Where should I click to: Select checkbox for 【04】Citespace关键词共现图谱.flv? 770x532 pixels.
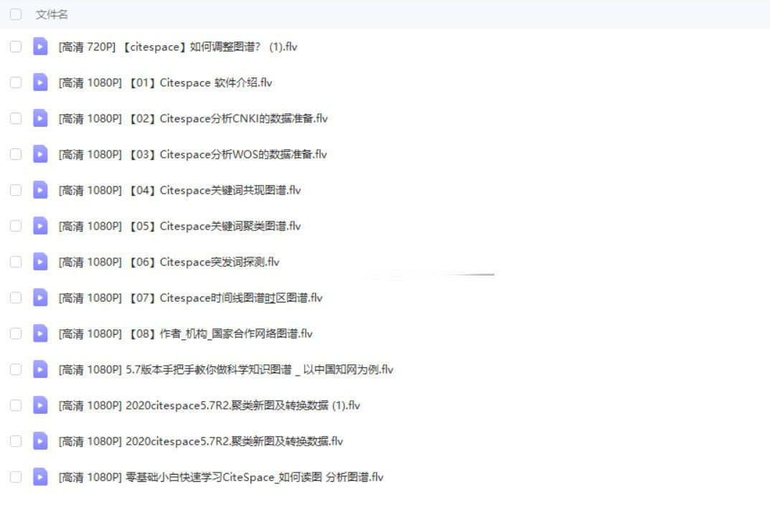(16, 190)
